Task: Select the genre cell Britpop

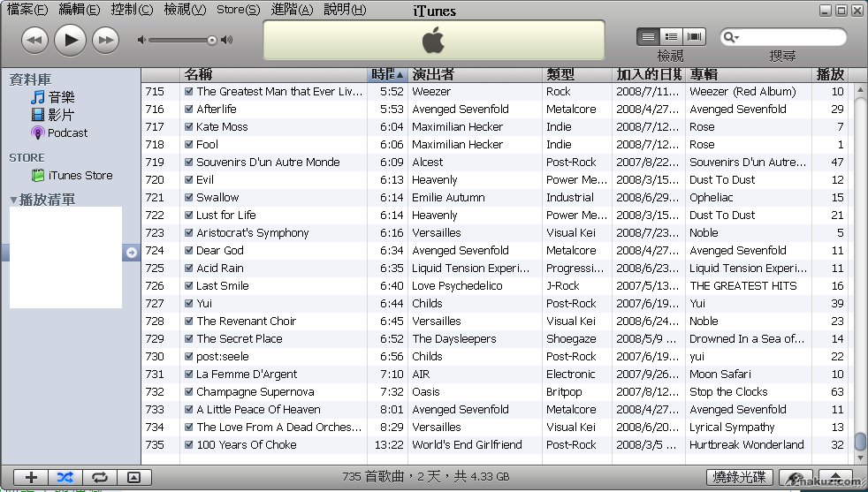Action: click(x=564, y=392)
